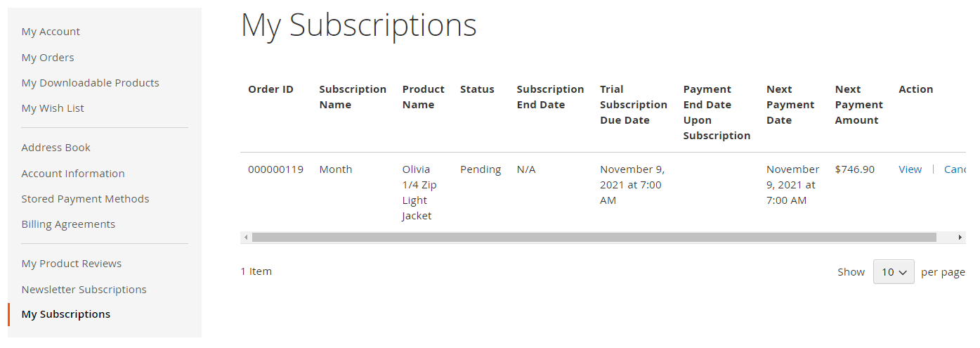Screen dimensions: 980x348
Task: Click the table's horizontal scrollbar thumb
Action: click(594, 238)
